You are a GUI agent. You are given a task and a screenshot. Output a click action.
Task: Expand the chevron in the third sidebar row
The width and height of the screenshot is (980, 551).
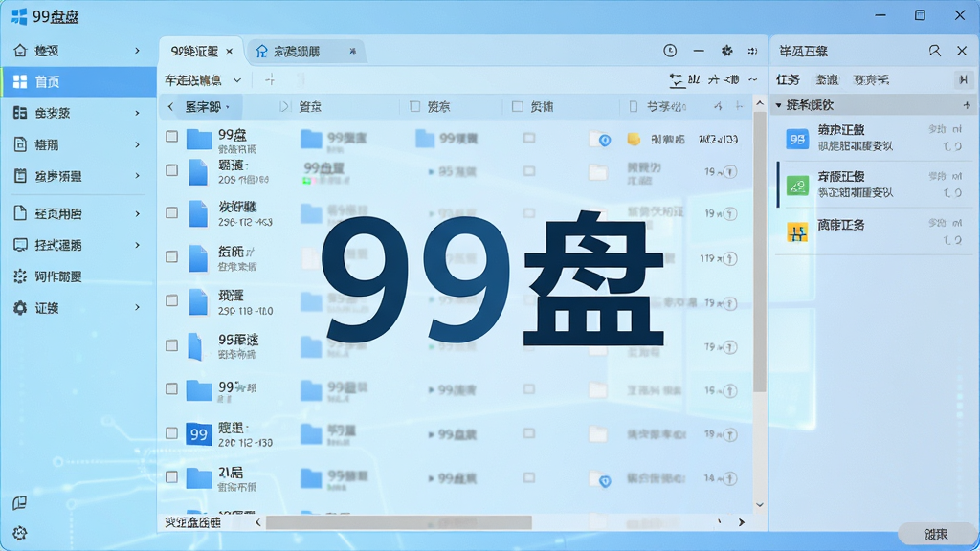click(138, 113)
